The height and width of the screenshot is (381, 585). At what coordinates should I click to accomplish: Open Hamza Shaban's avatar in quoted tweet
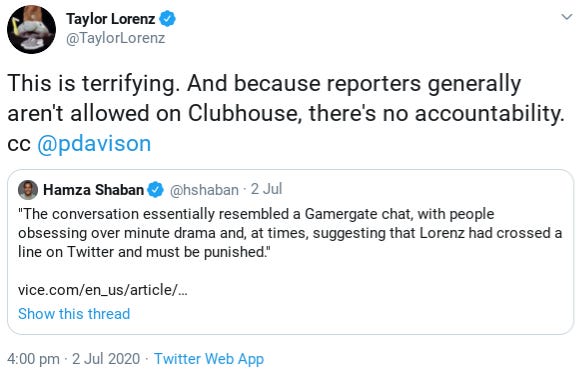[28, 190]
